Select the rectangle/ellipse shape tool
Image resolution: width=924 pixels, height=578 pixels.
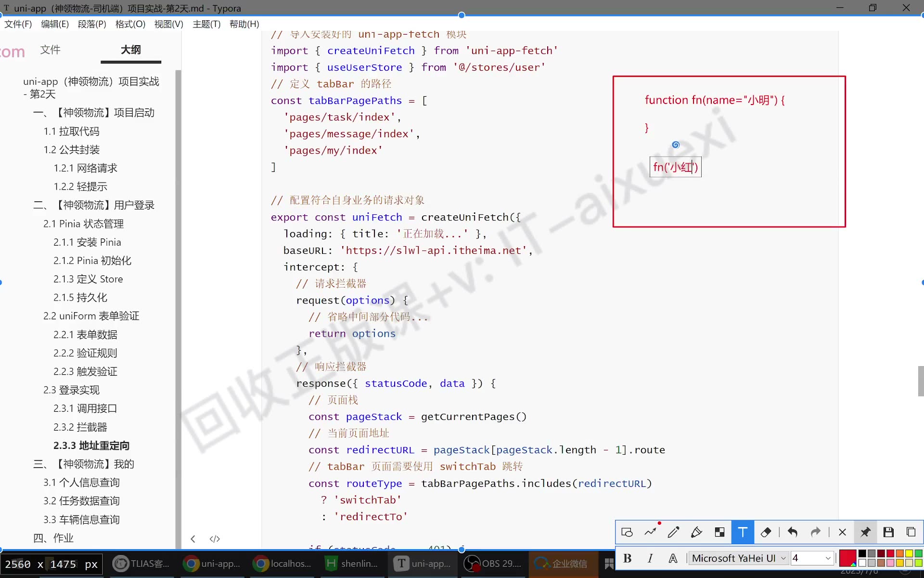(627, 532)
